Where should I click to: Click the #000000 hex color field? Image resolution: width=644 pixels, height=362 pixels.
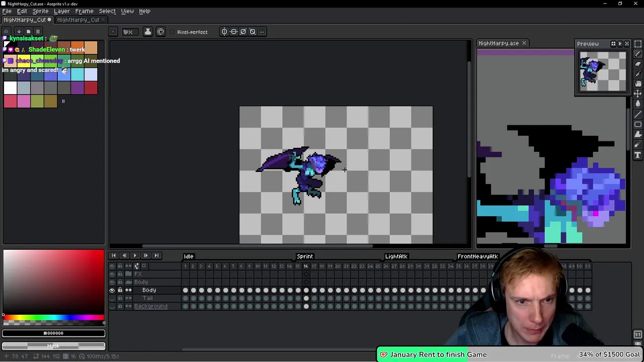click(53, 333)
